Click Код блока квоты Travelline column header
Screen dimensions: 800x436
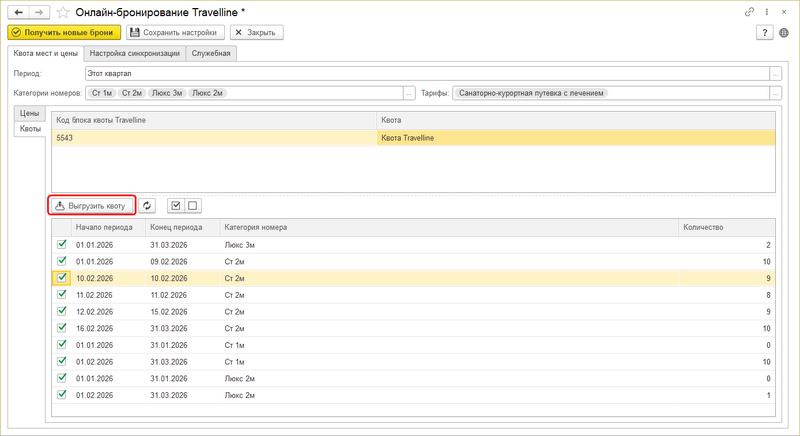[214, 120]
